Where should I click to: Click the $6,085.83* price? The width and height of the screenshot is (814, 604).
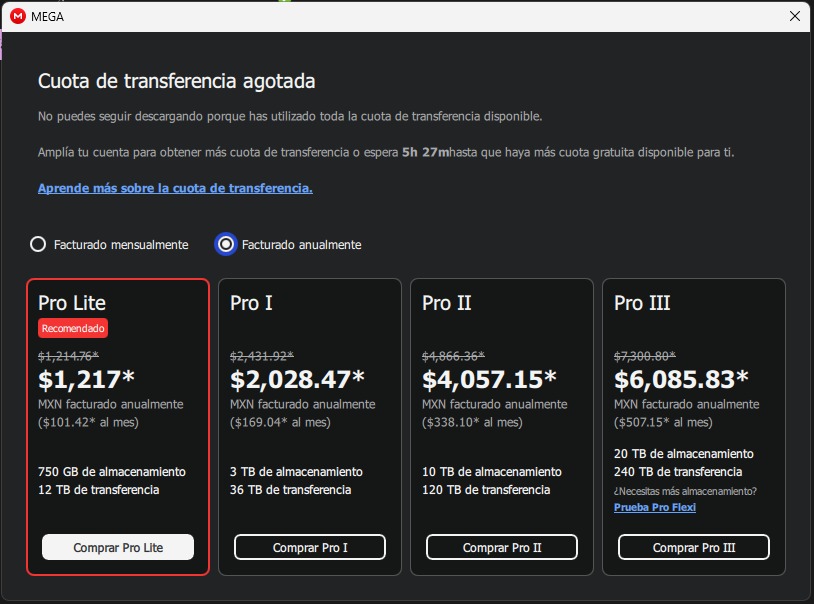coord(681,380)
